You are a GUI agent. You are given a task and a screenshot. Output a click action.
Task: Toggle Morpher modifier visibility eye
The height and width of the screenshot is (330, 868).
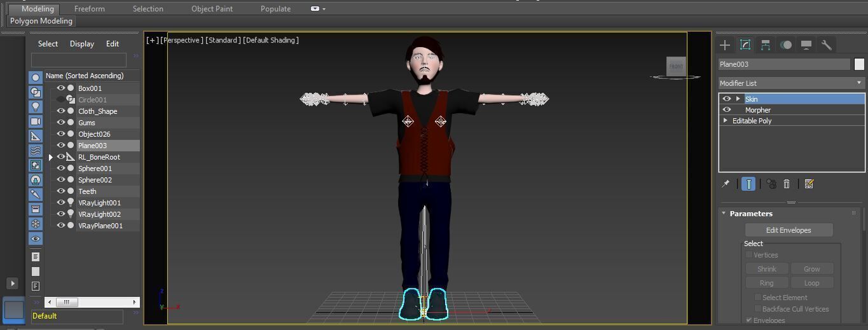pos(727,109)
